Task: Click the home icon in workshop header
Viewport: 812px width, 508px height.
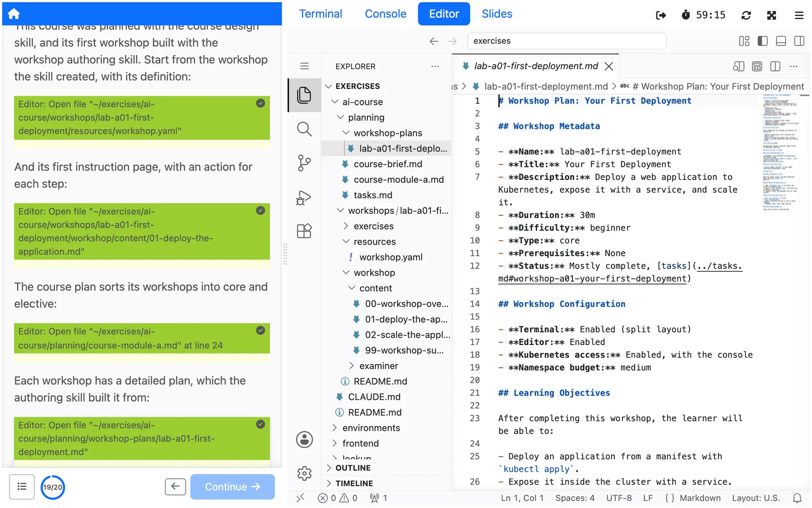Action: pos(14,14)
